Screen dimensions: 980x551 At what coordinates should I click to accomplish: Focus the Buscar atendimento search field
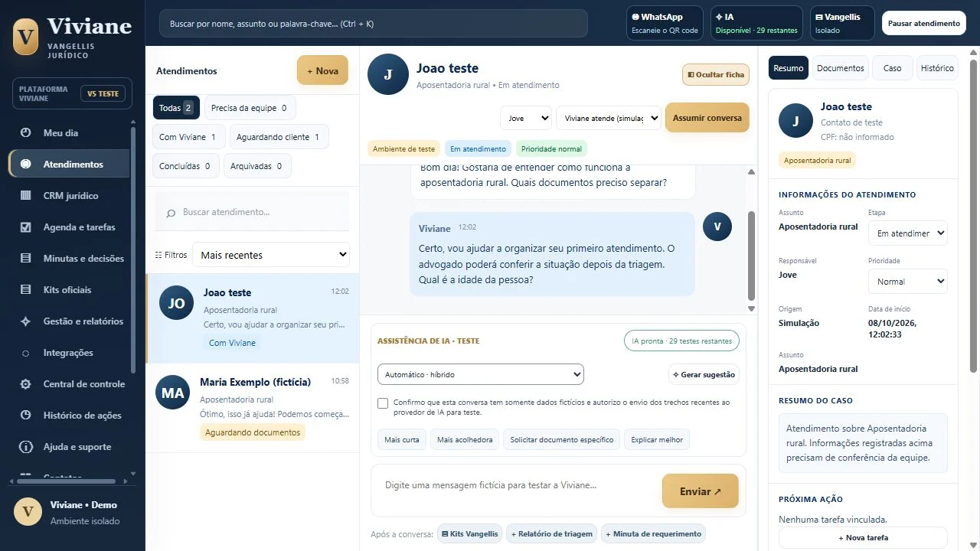coord(253,212)
